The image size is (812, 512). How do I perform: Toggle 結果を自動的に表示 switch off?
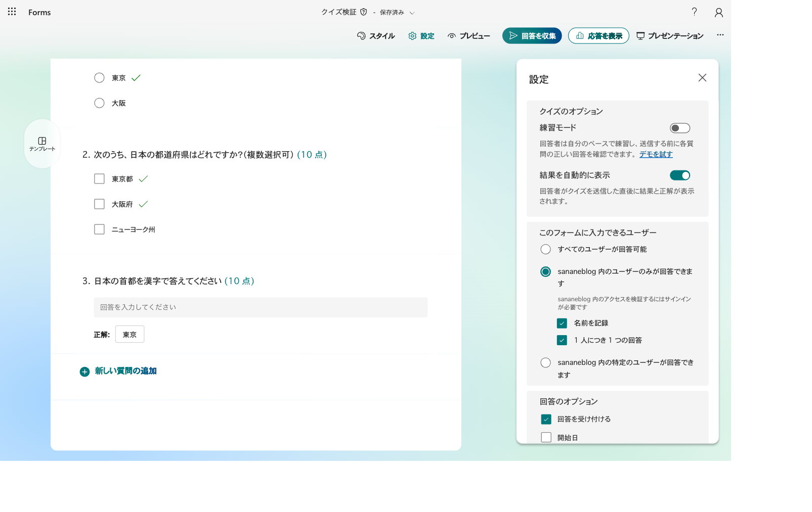click(x=680, y=175)
